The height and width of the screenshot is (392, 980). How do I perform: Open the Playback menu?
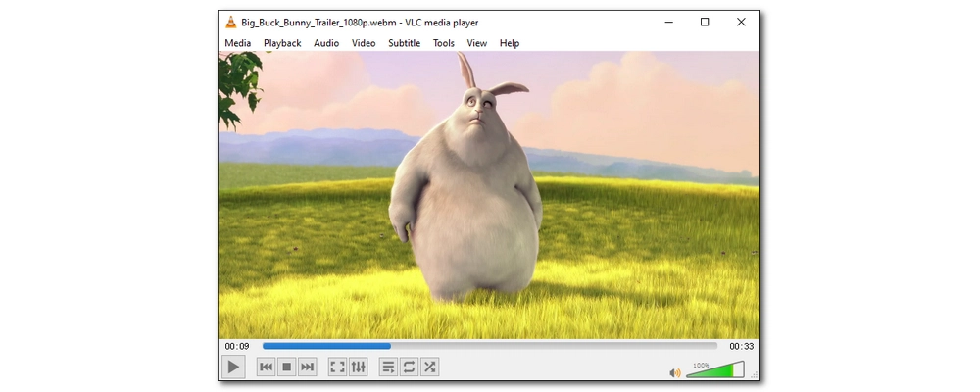point(282,43)
